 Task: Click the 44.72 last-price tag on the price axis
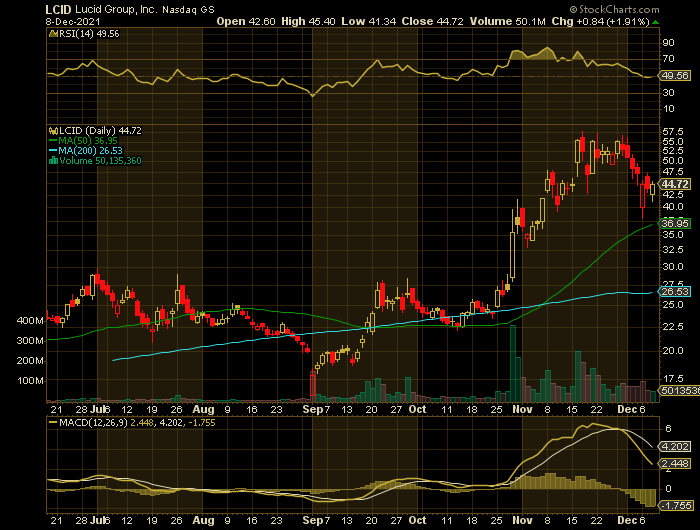click(675, 184)
